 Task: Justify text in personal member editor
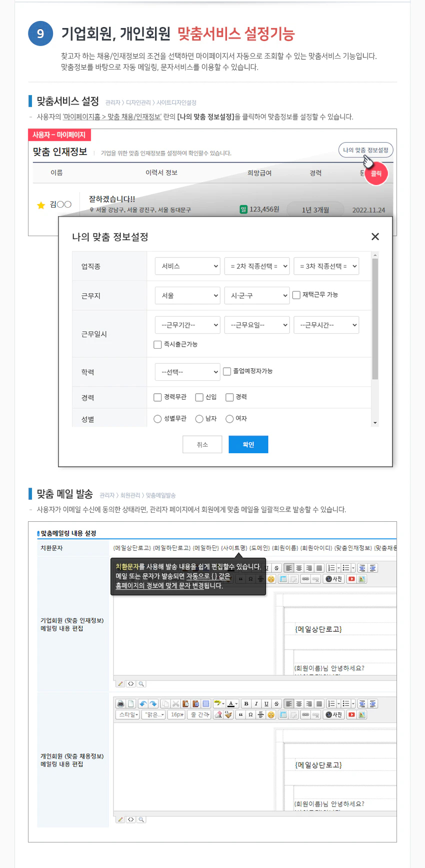pos(319,703)
